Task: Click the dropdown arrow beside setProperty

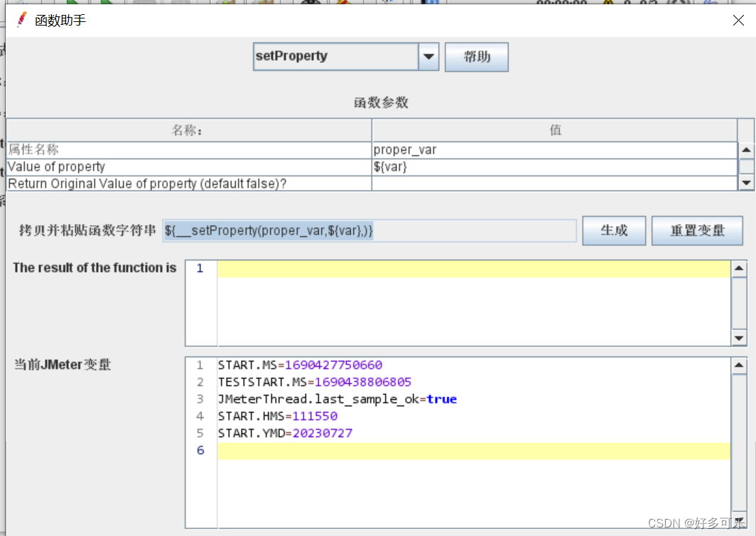Action: (x=428, y=56)
